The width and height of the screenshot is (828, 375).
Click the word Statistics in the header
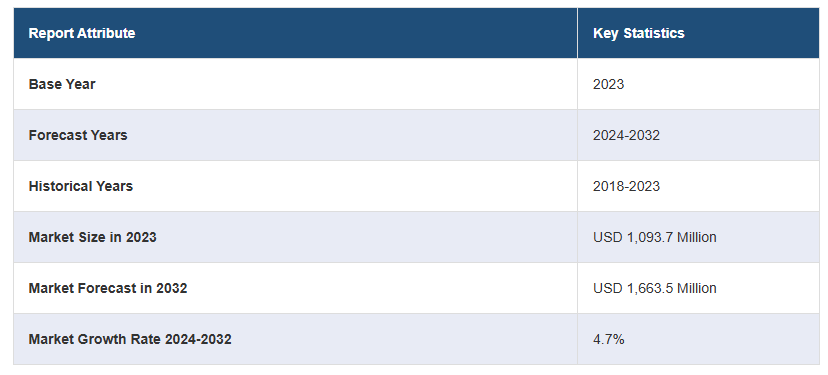654,33
